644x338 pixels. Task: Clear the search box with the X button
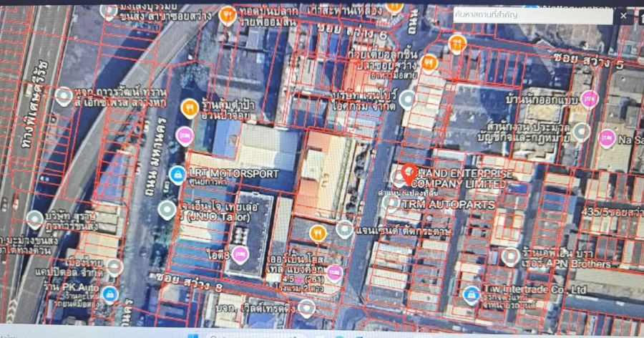[623, 16]
